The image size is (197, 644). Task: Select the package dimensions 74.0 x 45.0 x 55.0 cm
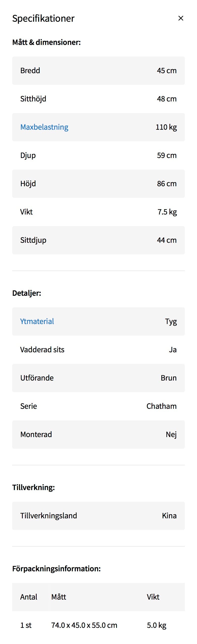click(84, 625)
